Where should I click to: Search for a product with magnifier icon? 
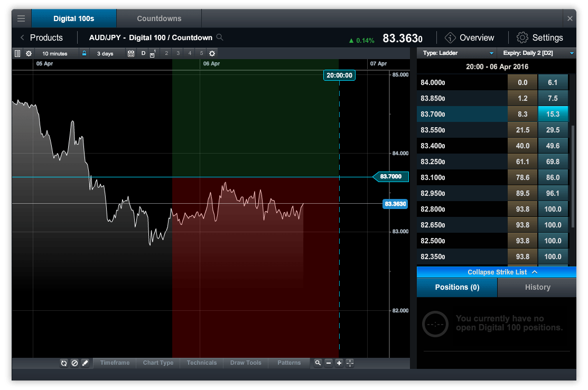[220, 37]
